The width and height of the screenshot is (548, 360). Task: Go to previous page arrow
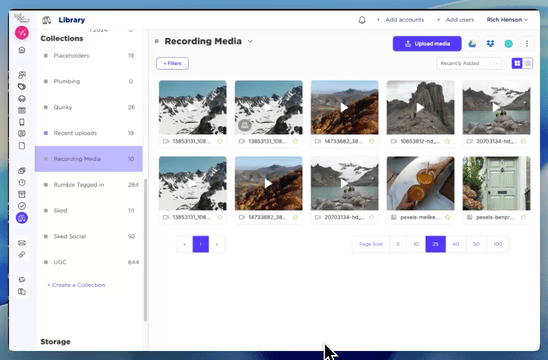pos(185,244)
